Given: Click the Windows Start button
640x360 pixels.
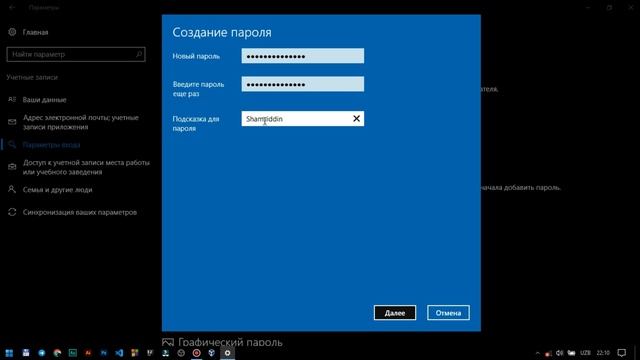Looking at the screenshot, I should pos(9,353).
